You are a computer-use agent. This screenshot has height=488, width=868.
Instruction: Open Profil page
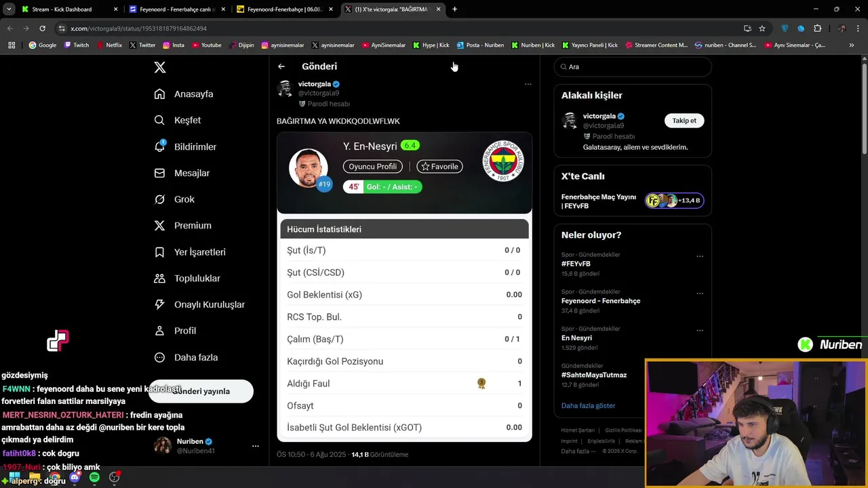[x=175, y=331]
